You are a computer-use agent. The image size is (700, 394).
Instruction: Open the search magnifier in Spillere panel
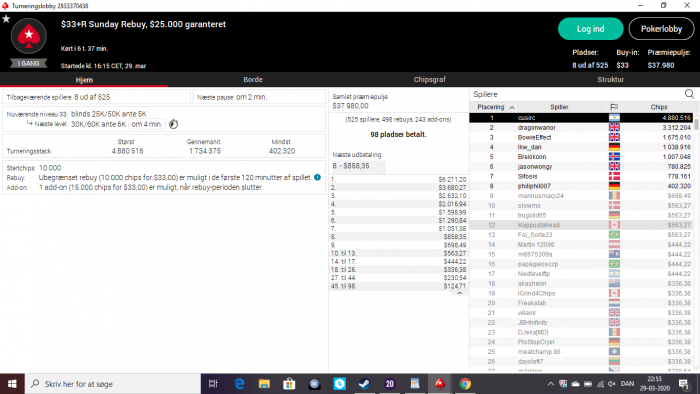689,94
